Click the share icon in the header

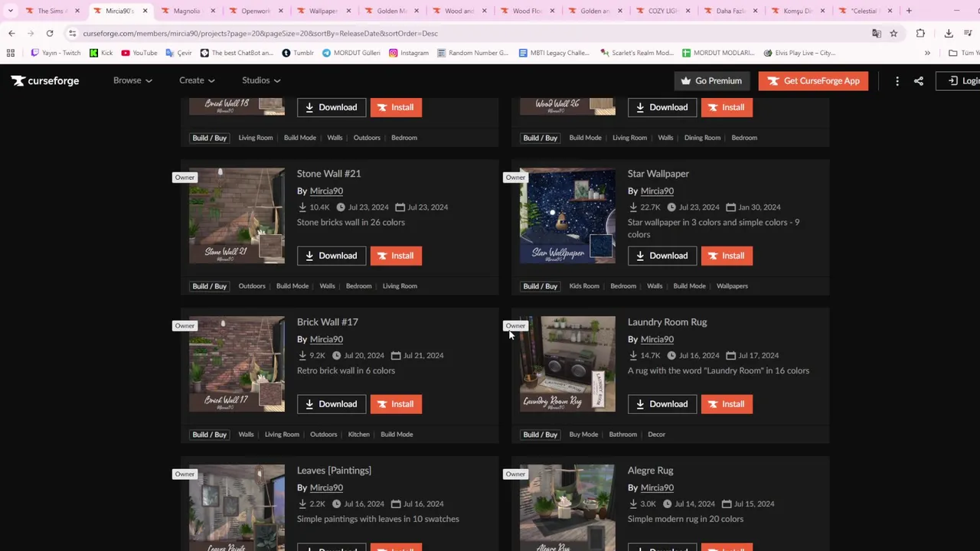919,81
